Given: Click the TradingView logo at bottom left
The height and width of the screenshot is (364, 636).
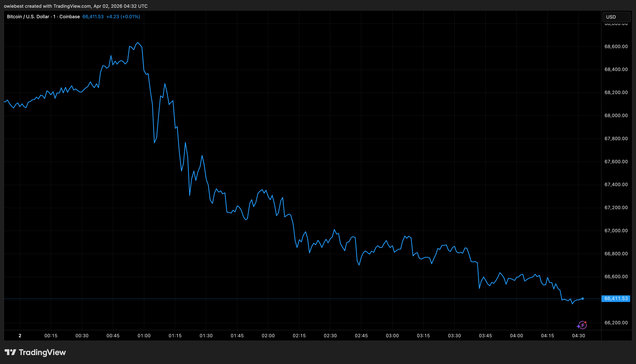Looking at the screenshot, I should click(x=35, y=352).
